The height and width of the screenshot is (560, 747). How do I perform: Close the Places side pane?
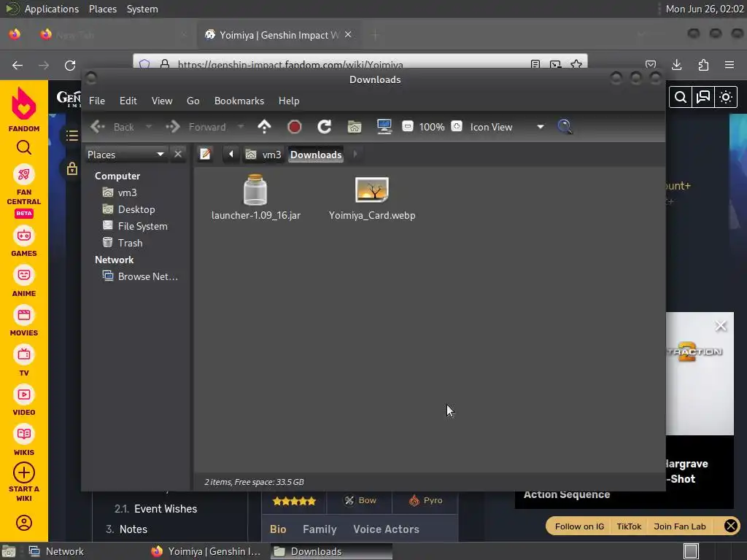(178, 155)
